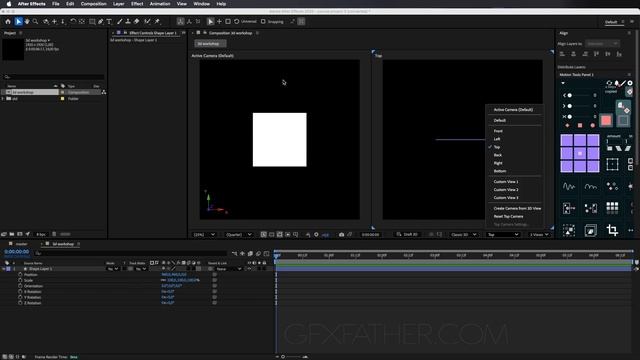
Task: Open the Composition menu
Action: pos(93,4)
